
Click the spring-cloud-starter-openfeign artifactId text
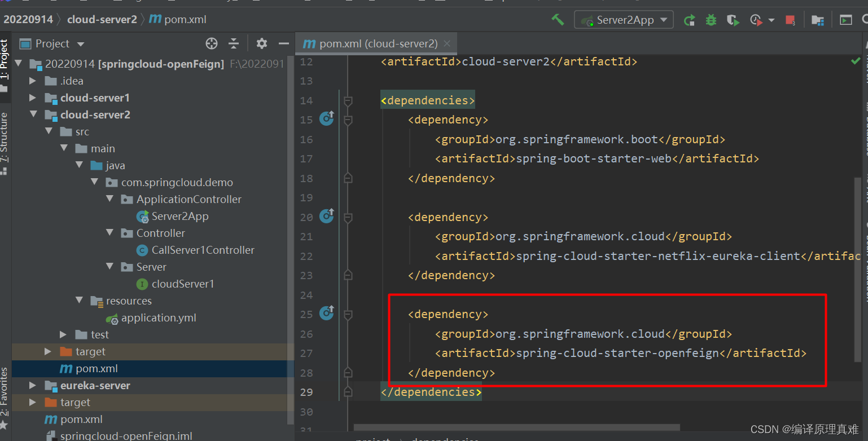[617, 354]
